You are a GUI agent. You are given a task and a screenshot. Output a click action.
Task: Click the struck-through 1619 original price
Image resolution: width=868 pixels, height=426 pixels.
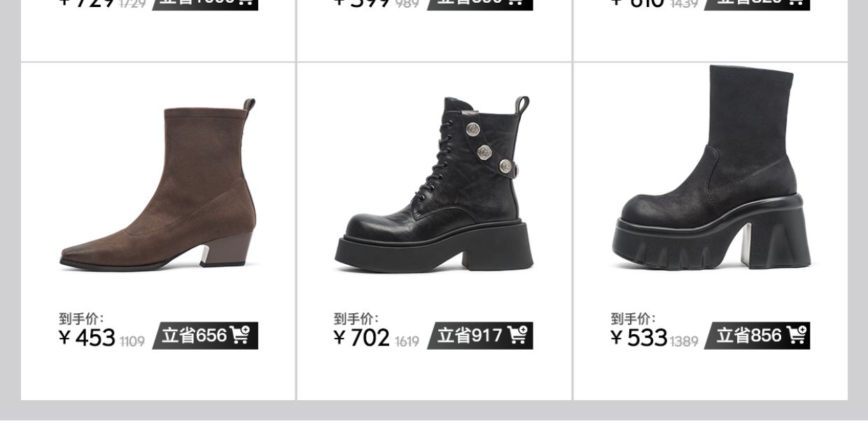click(407, 342)
